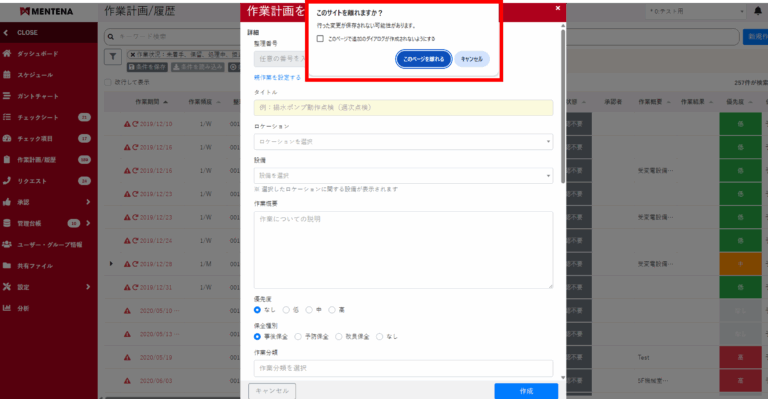Select the 高 priority radio button

[x=332, y=310]
